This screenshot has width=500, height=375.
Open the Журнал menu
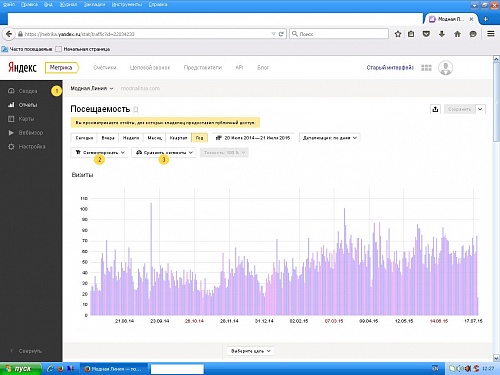[68, 4]
